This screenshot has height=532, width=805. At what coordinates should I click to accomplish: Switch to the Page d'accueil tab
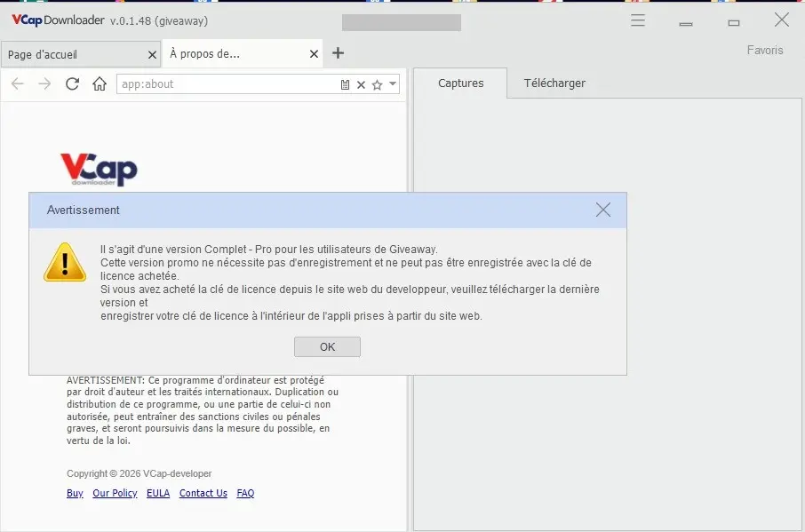81,54
